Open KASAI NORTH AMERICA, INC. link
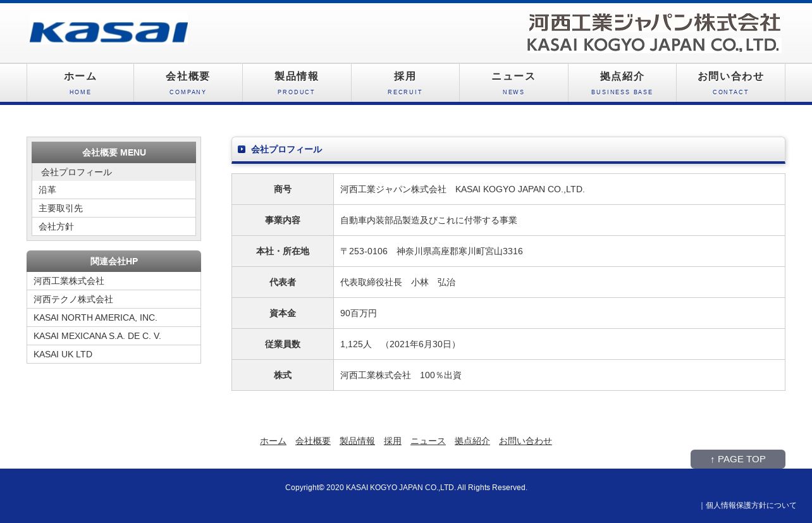The image size is (812, 523). [114, 317]
